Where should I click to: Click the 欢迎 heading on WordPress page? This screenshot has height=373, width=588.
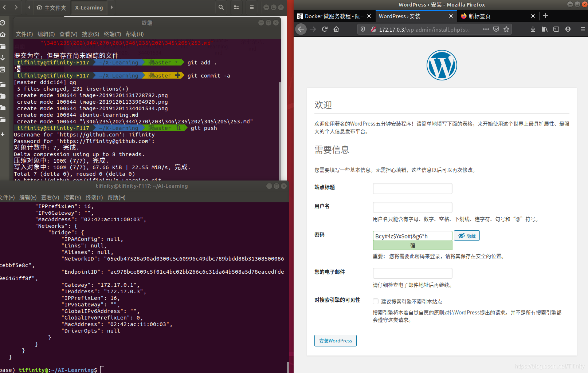pos(323,105)
